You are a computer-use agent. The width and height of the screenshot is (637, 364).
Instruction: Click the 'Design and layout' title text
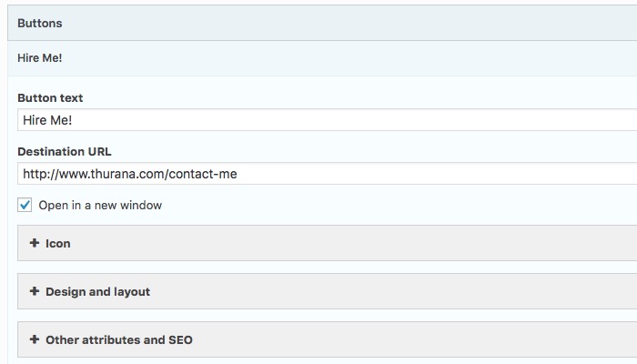[x=97, y=291]
